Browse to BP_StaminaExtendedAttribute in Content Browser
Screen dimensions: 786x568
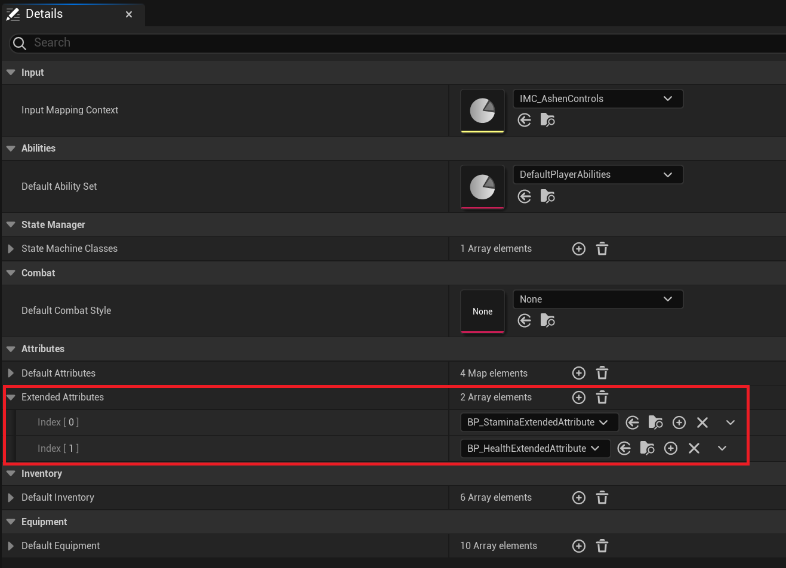click(x=655, y=423)
